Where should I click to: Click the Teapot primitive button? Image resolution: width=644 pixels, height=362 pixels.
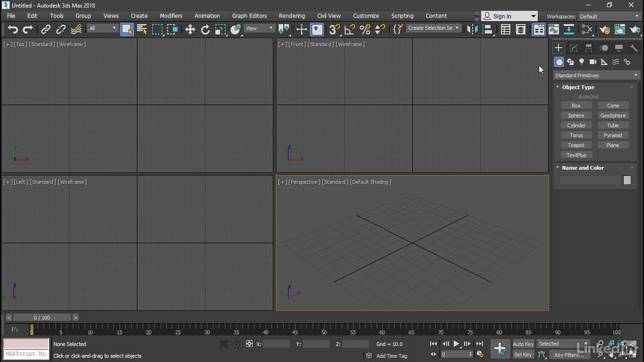point(576,145)
